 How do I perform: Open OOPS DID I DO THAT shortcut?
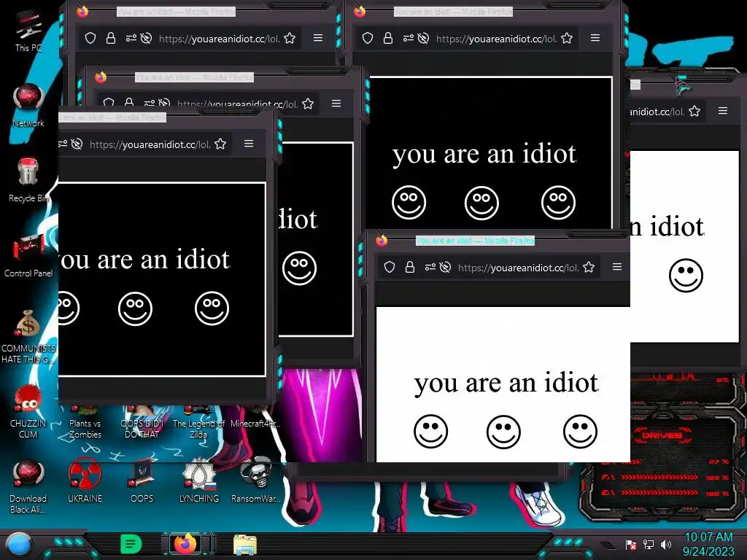(142, 423)
